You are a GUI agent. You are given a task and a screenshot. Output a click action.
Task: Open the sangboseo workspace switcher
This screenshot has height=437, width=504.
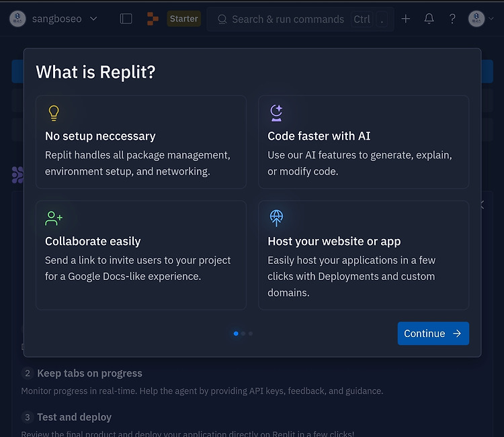tap(53, 19)
